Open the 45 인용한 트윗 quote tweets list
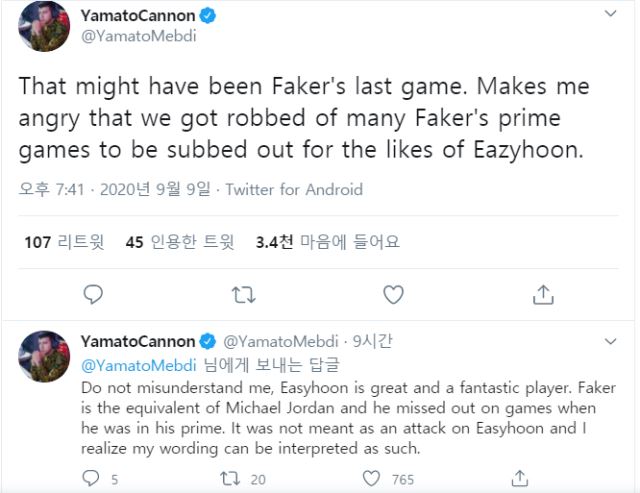Screen dimensions: 640x493 180,242
